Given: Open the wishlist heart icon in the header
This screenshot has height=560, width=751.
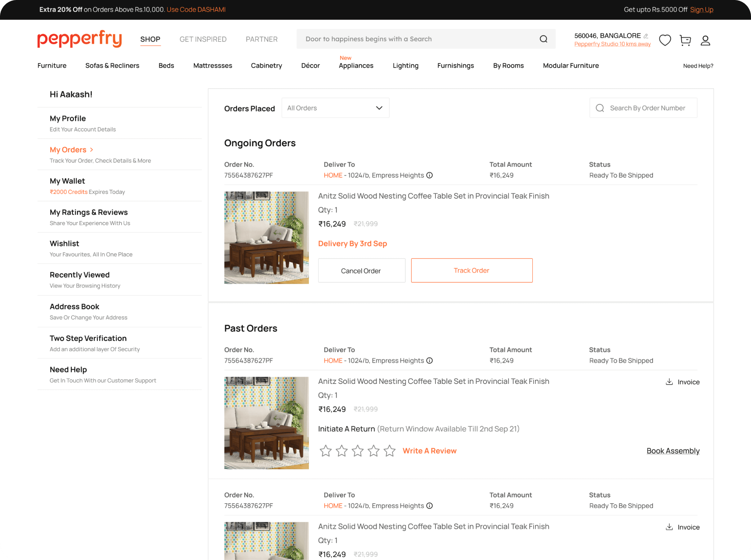Looking at the screenshot, I should click(664, 40).
